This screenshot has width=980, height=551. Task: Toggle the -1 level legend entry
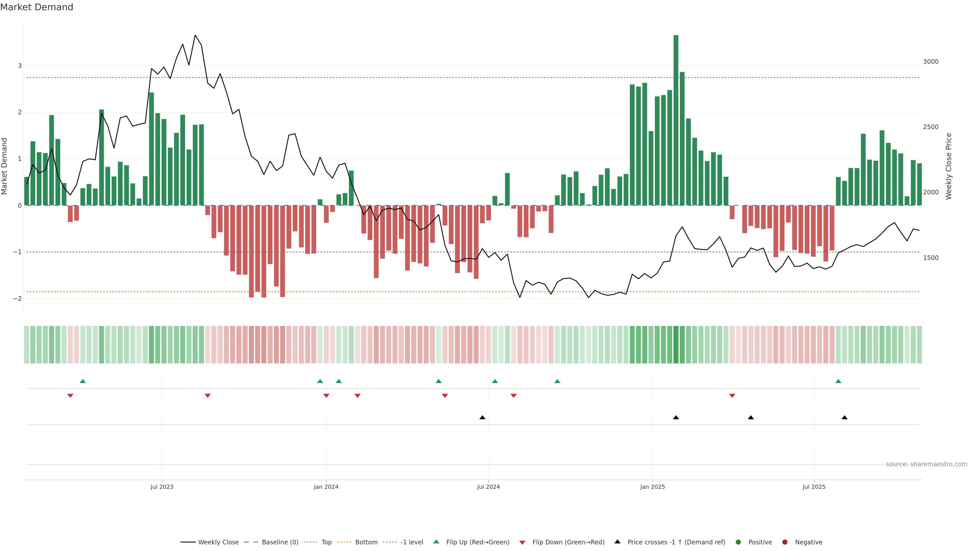[412, 542]
